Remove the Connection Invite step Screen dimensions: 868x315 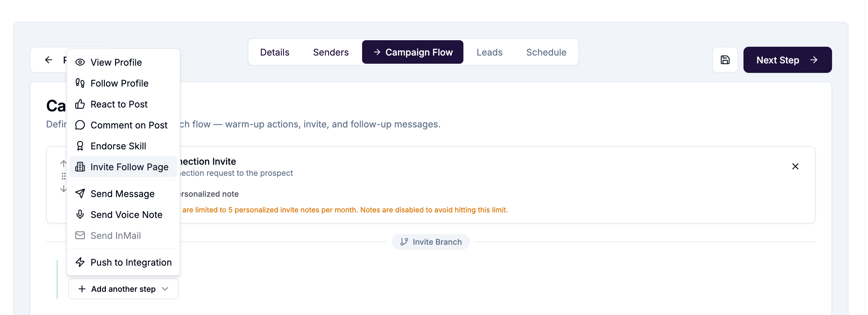click(795, 166)
